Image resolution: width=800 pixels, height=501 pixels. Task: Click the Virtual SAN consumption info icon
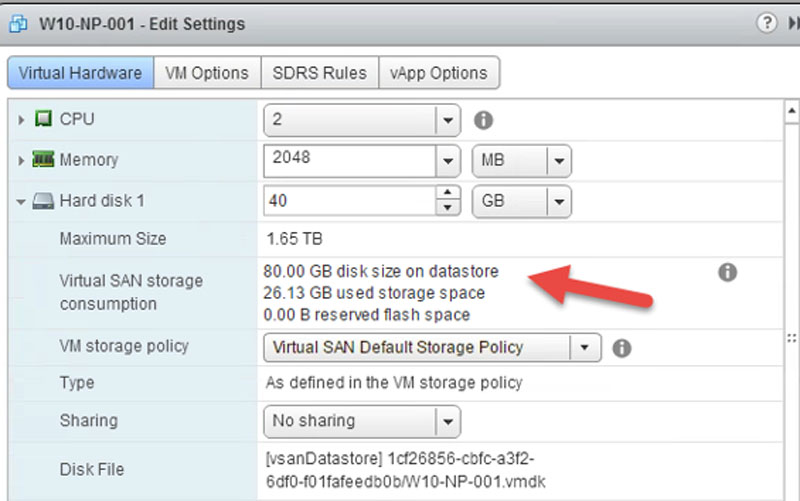pyautogui.click(x=728, y=272)
